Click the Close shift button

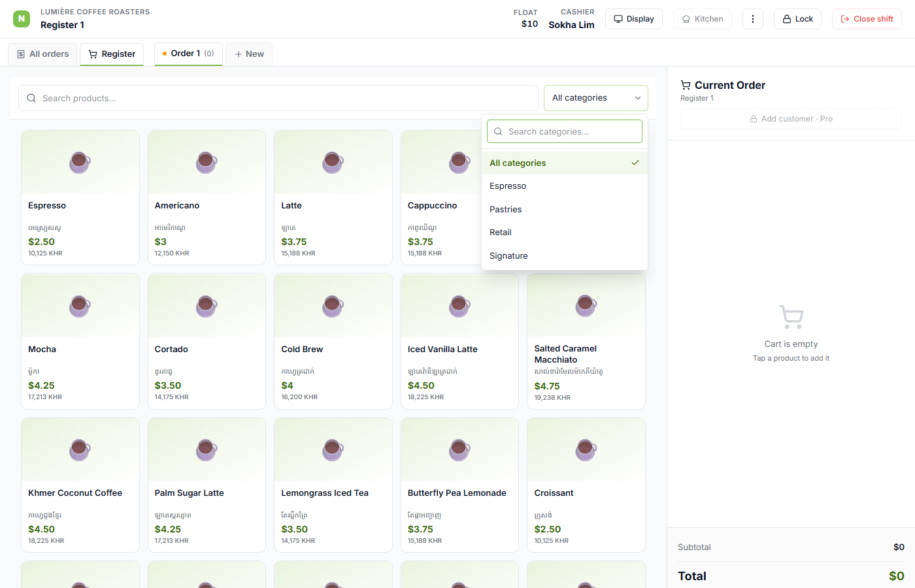867,19
